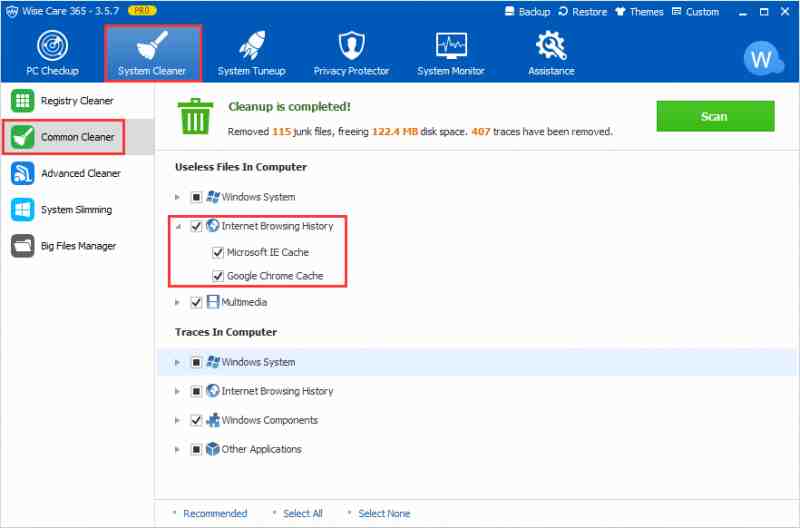
Task: Open Advanced Cleaner from sidebar
Action: click(80, 173)
